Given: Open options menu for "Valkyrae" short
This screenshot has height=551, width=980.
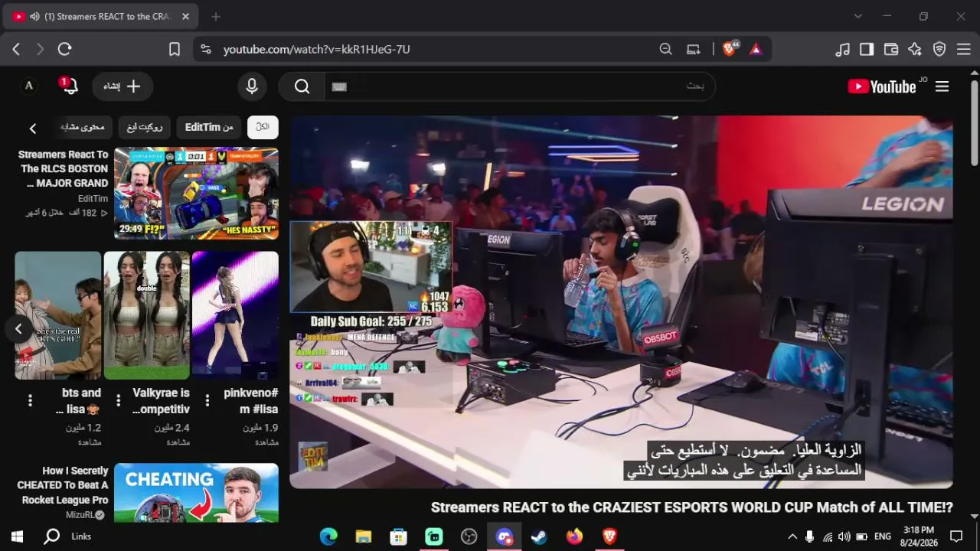Looking at the screenshot, I should (118, 400).
